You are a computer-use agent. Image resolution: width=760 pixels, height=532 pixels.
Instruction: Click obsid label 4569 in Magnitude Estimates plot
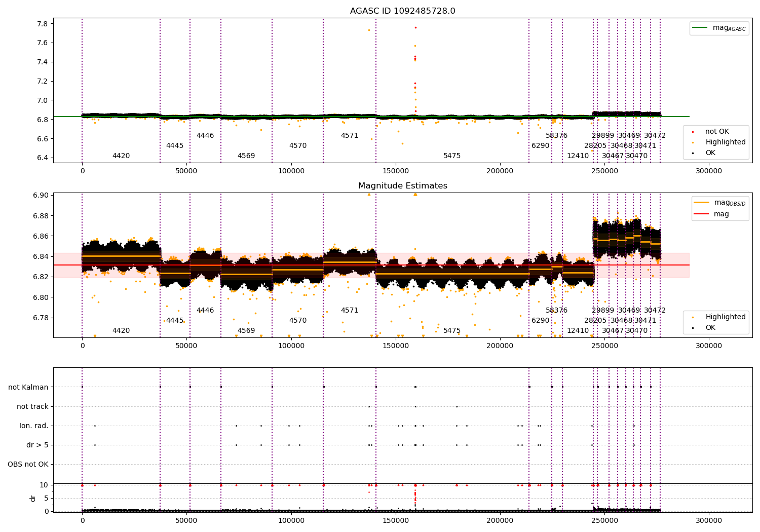pyautogui.click(x=246, y=331)
